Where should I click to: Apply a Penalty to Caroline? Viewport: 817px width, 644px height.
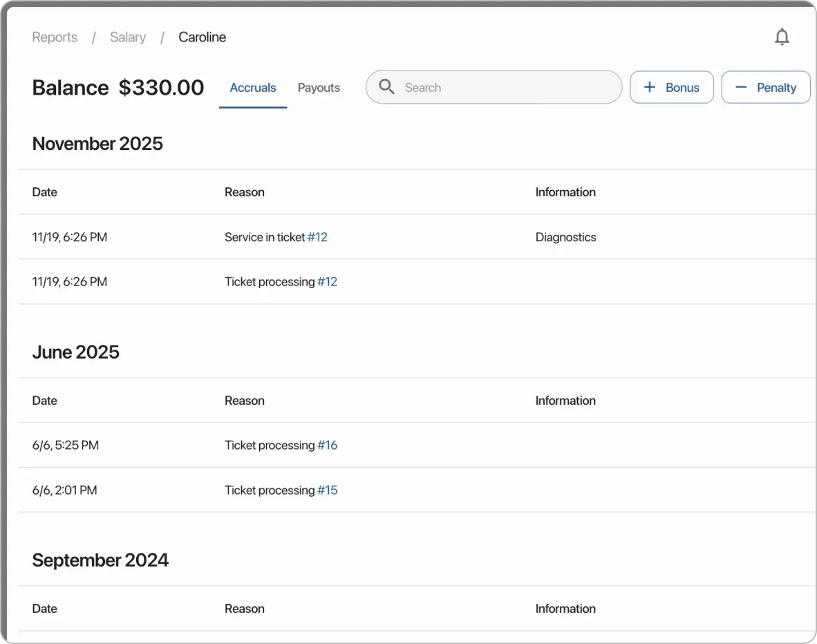tap(766, 87)
